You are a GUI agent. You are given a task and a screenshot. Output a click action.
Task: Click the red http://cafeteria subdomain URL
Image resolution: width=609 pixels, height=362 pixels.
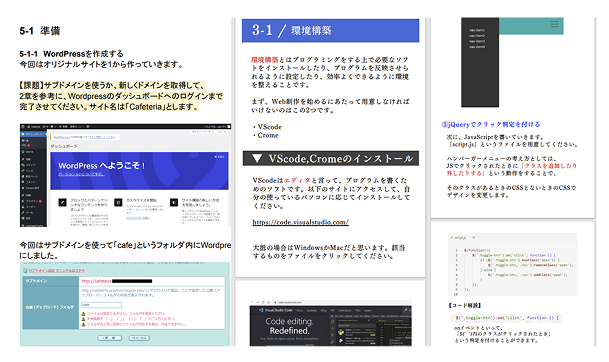96,281
